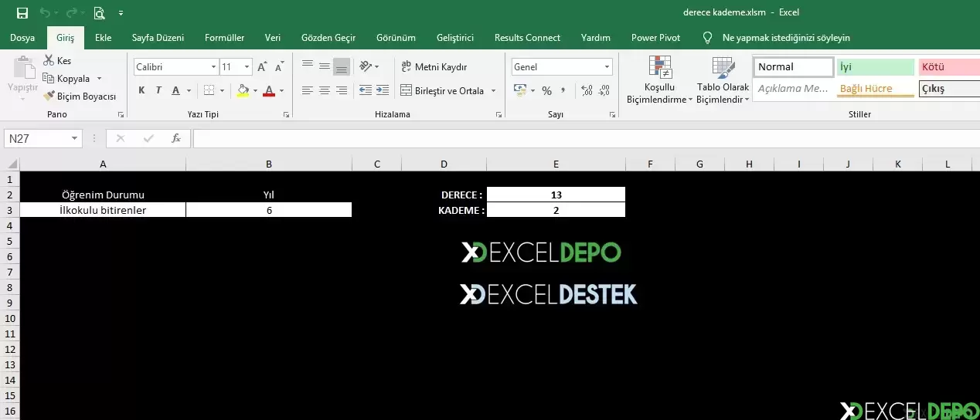Open the fill color dropdown arrow
980x420 pixels.
(x=256, y=91)
